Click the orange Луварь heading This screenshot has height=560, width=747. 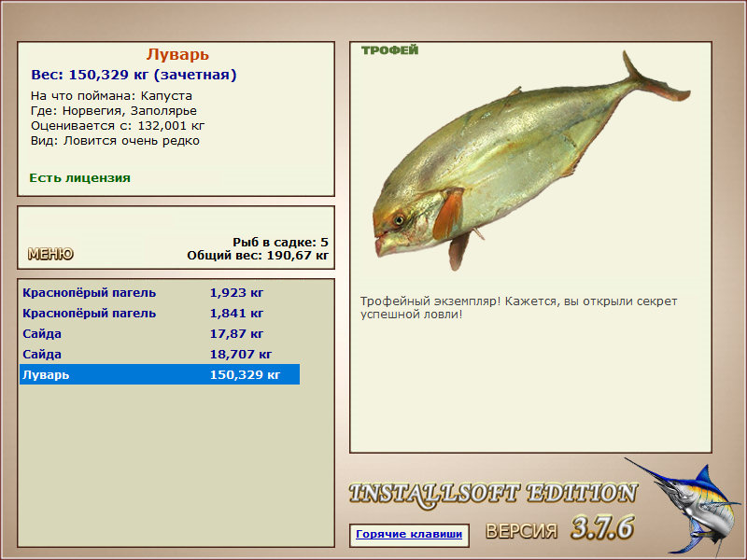[177, 55]
